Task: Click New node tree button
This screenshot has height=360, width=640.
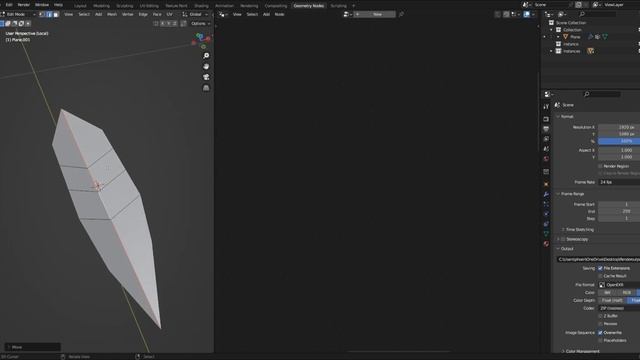Action: click(375, 14)
